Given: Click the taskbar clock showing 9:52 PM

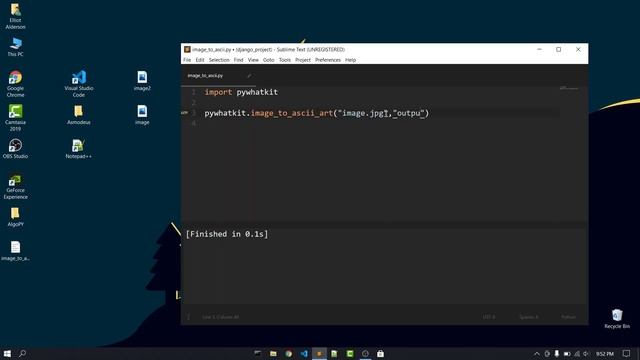Looking at the screenshot, I should [x=605, y=353].
